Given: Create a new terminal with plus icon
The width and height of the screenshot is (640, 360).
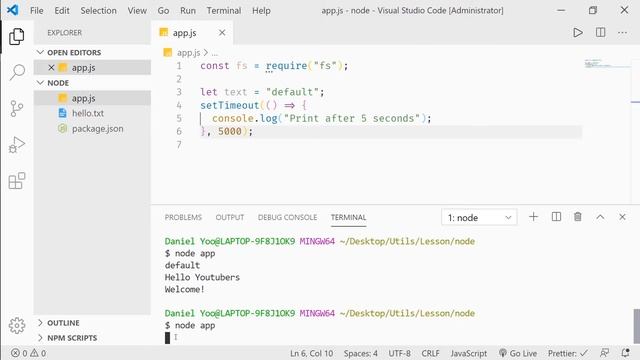Looking at the screenshot, I should 533,217.
